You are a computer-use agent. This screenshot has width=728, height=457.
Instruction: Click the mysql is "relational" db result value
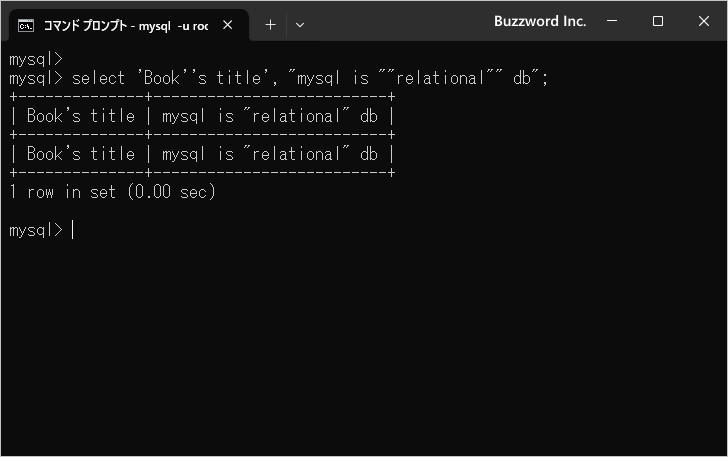(270, 154)
